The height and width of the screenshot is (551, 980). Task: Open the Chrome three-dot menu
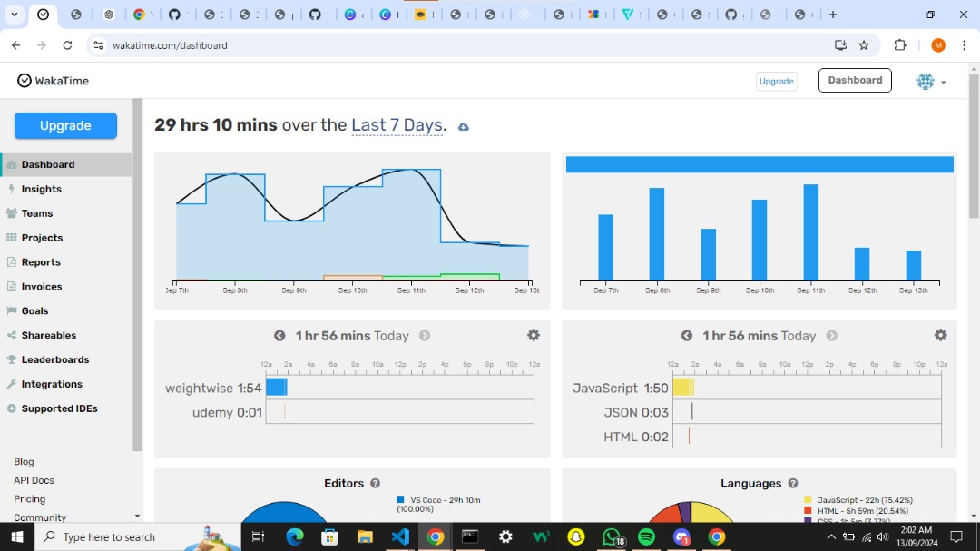pos(965,45)
